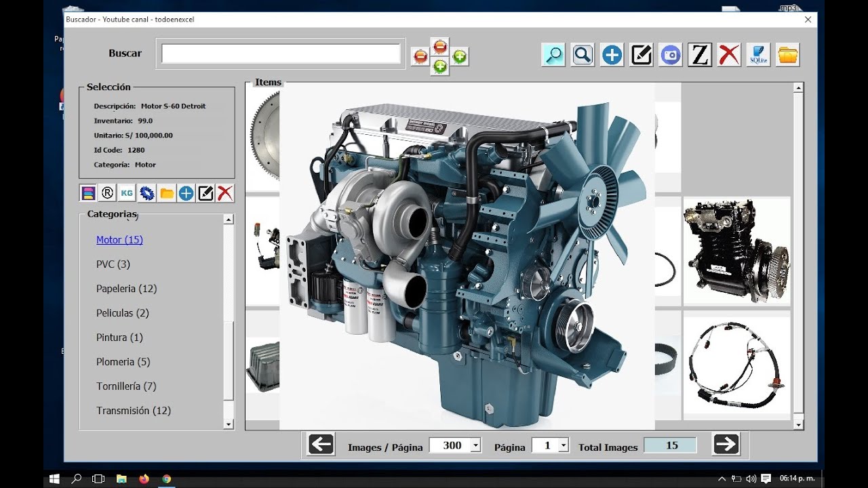Open the yellow folder icon under Selección
The height and width of the screenshot is (488, 868).
coord(166,193)
